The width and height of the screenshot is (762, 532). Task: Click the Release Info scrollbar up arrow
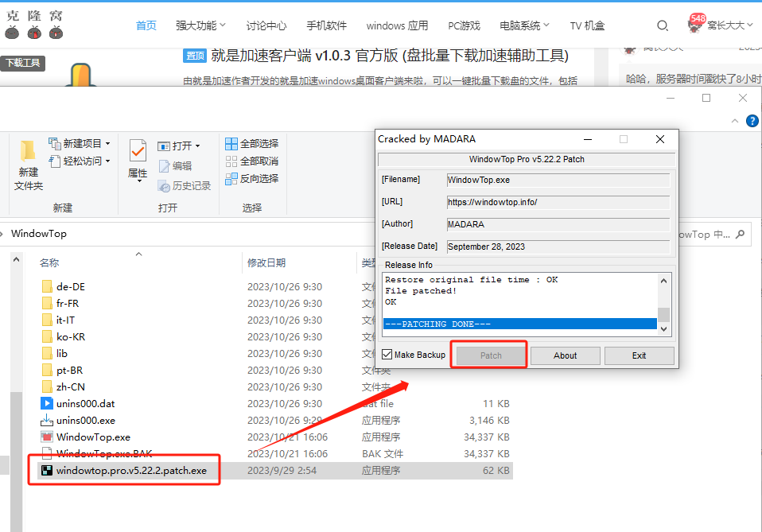pos(664,281)
